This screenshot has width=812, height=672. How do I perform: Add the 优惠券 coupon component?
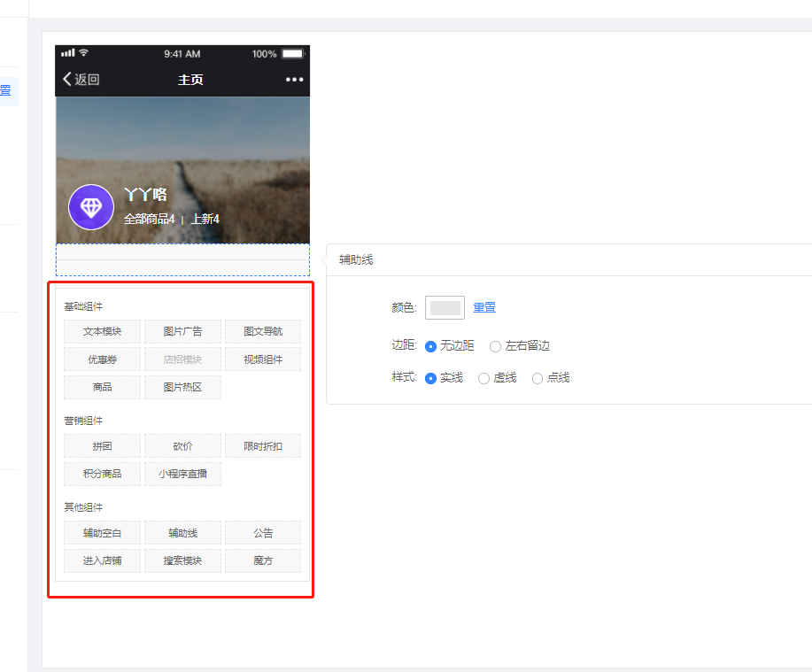(102, 359)
